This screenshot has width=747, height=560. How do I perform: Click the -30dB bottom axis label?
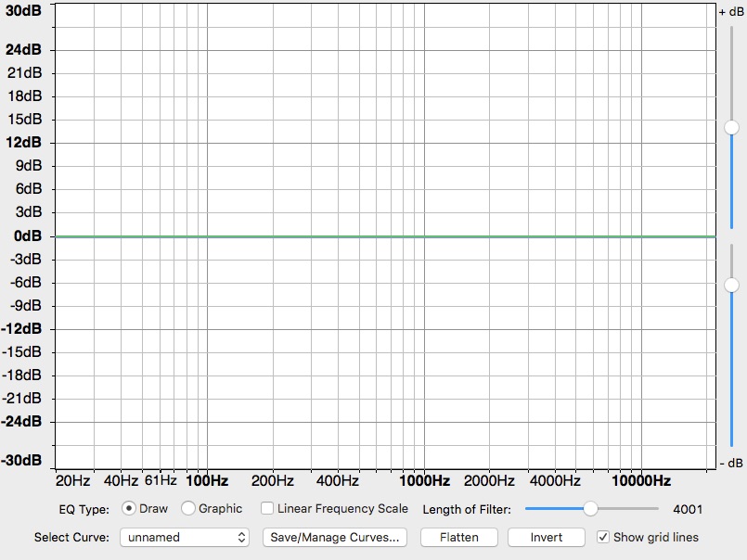21,460
